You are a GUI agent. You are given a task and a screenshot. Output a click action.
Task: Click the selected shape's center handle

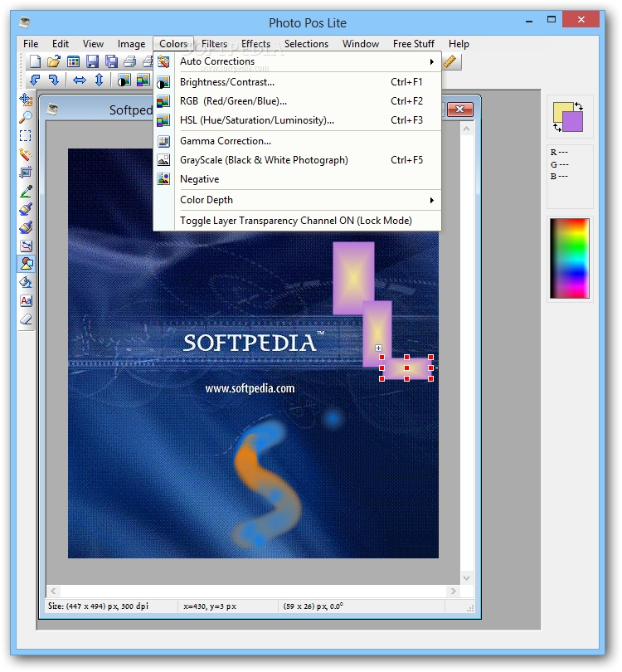pyautogui.click(x=406, y=368)
